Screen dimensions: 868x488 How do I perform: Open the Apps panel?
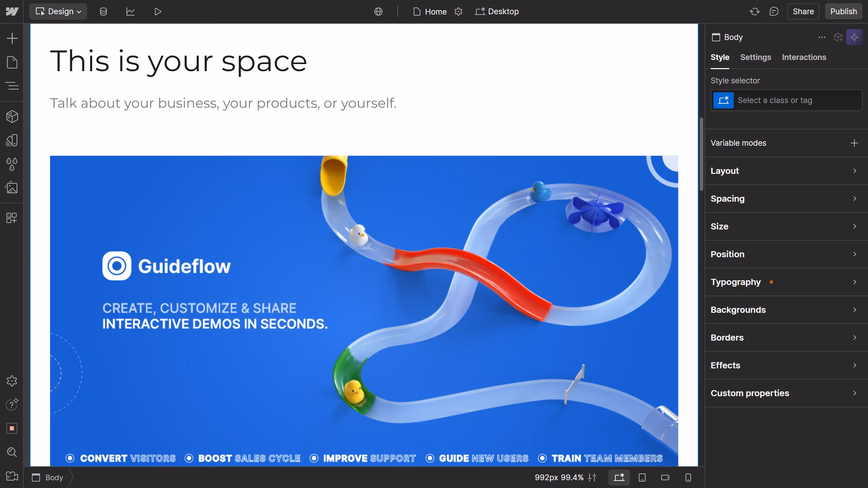coord(12,218)
